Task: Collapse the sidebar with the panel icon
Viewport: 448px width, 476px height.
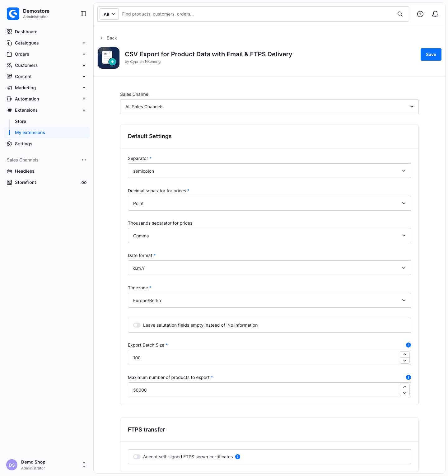Action: point(83,14)
